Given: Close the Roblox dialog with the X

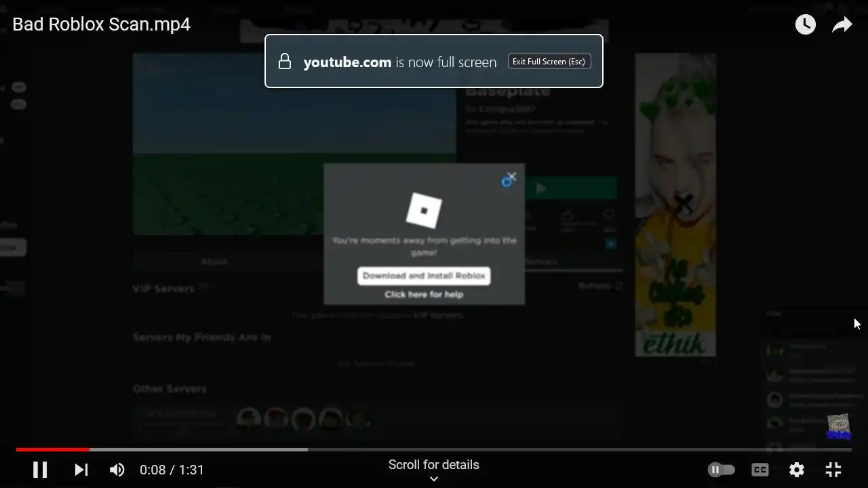Looking at the screenshot, I should click(511, 177).
